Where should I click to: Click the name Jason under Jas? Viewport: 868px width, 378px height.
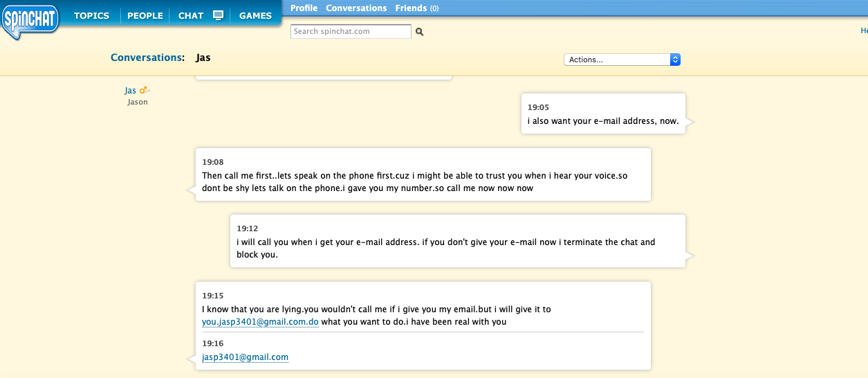(x=138, y=102)
